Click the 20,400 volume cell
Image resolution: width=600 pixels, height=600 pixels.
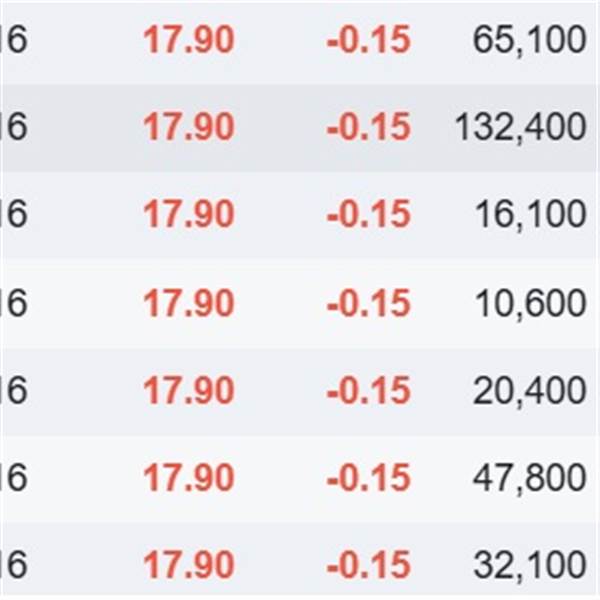[529, 391]
